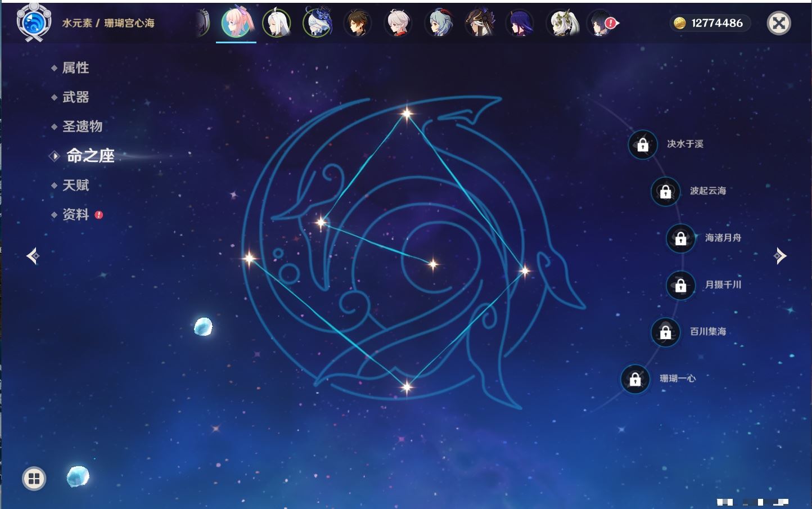Image resolution: width=812 pixels, height=509 pixels.
Task: Click the star near the fish's head
Action: click(321, 222)
